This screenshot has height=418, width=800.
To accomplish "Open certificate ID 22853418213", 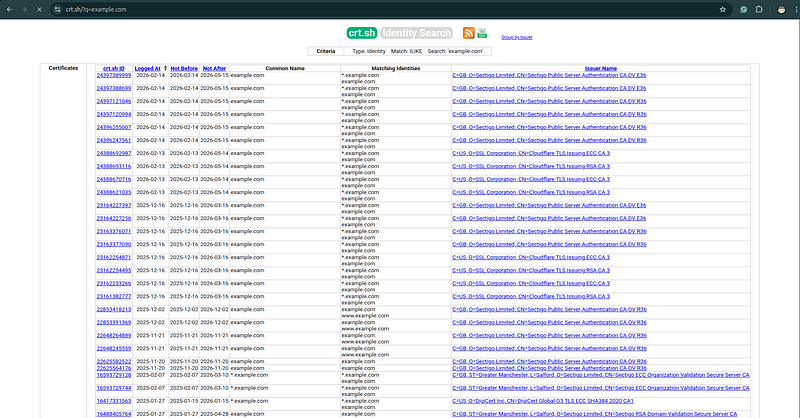I will (x=114, y=309).
